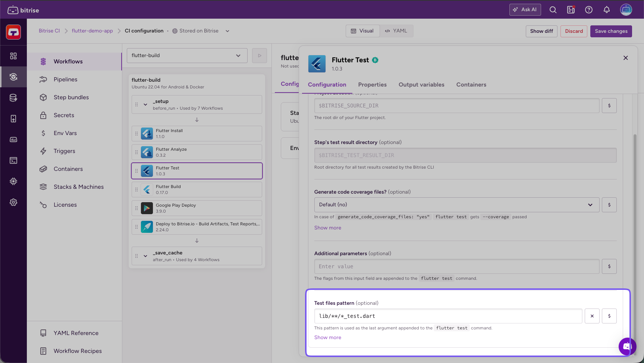644x363 pixels.
Task: Click the Show diff button
Action: click(x=541, y=31)
